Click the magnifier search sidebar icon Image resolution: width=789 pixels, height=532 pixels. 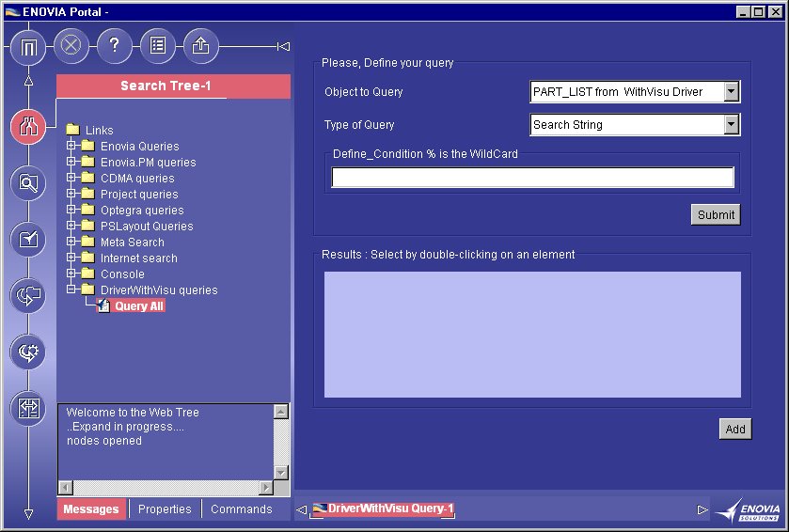coord(28,183)
